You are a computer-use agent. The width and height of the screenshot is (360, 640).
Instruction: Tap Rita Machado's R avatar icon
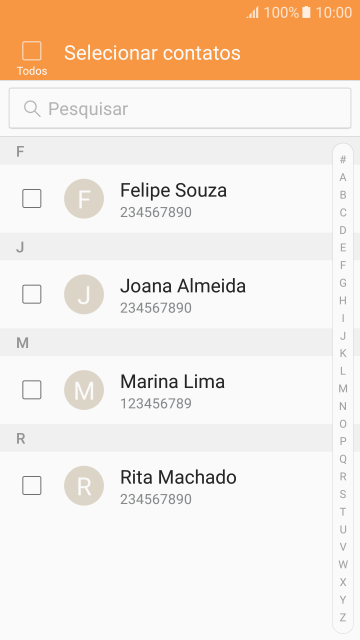[84, 485]
